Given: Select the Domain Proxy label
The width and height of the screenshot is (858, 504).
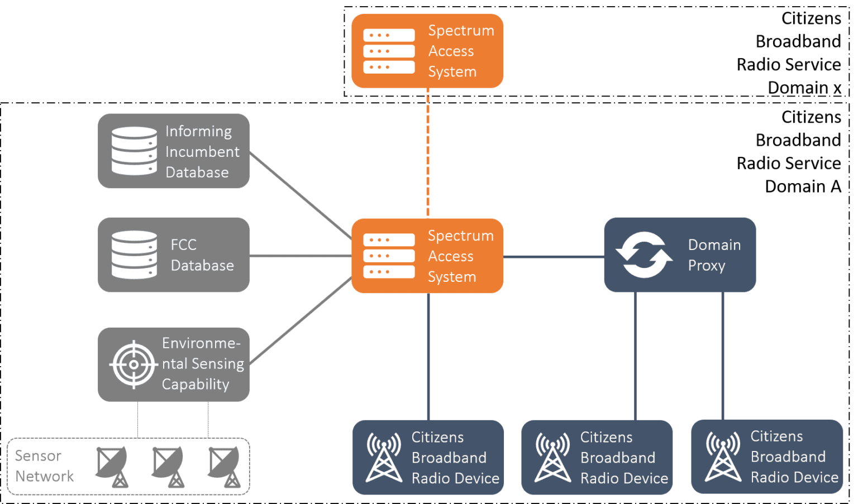Looking at the screenshot, I should click(714, 255).
